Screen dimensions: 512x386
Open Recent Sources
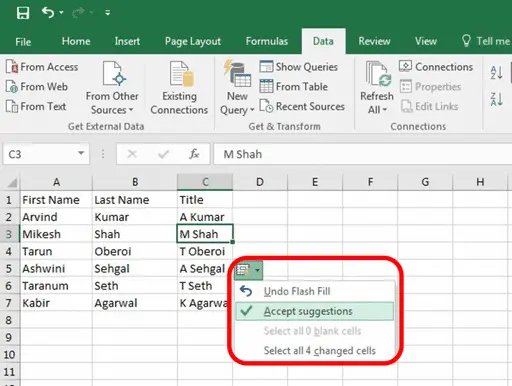coord(302,106)
